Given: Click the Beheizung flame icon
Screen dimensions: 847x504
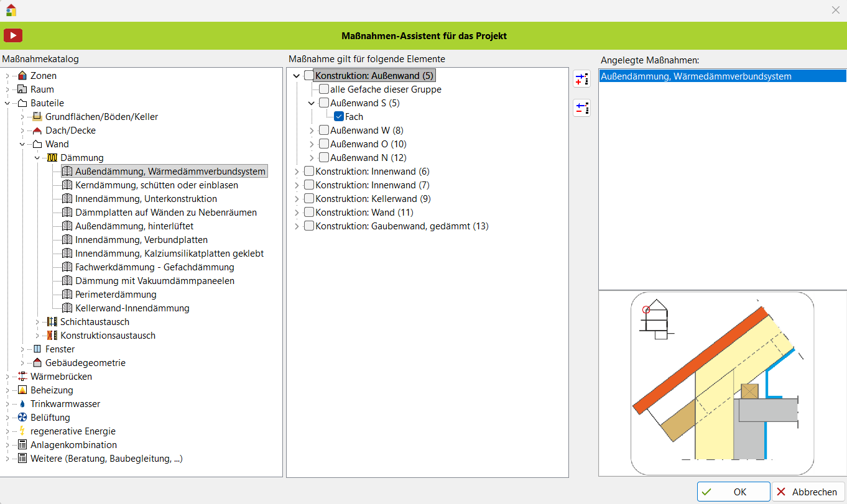Looking at the screenshot, I should point(23,390).
